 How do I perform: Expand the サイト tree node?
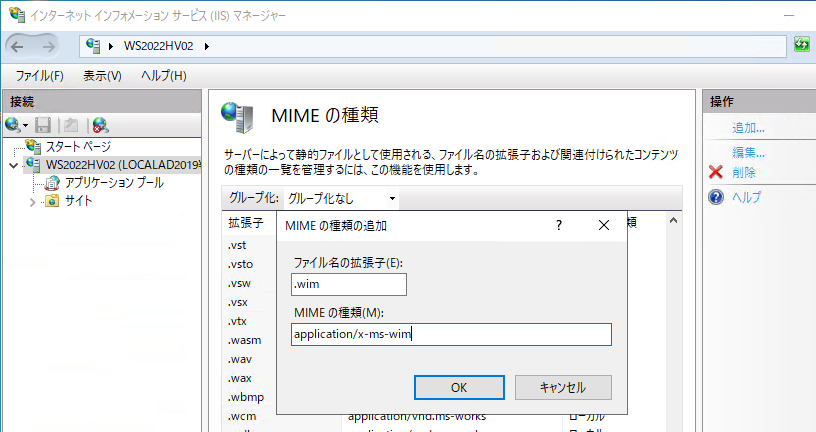pyautogui.click(x=32, y=201)
